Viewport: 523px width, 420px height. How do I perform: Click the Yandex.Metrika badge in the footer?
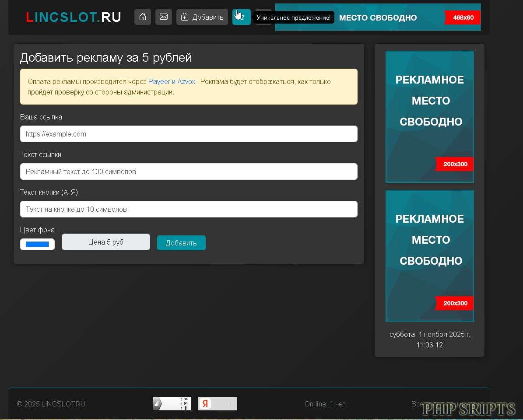[217, 403]
